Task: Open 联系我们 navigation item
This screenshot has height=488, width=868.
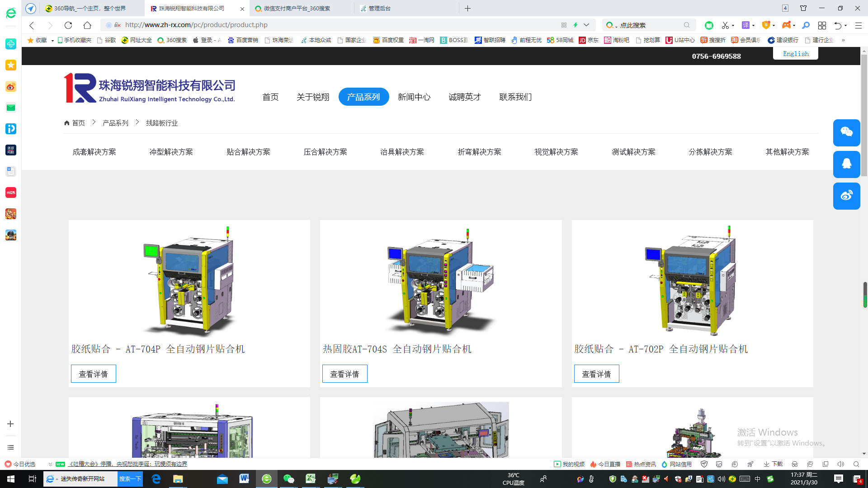Action: tap(515, 97)
